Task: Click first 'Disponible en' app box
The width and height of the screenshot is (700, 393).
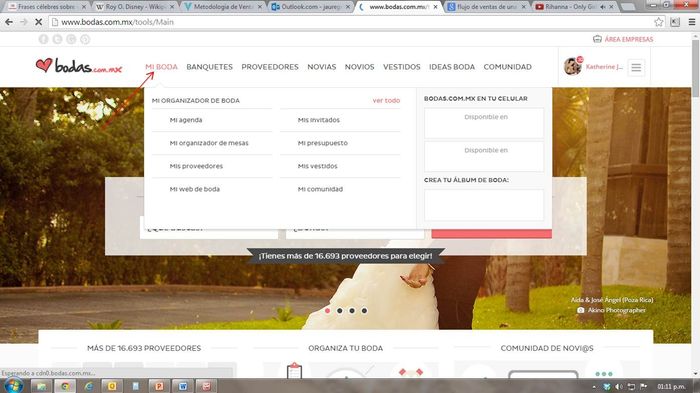Action: (x=484, y=123)
